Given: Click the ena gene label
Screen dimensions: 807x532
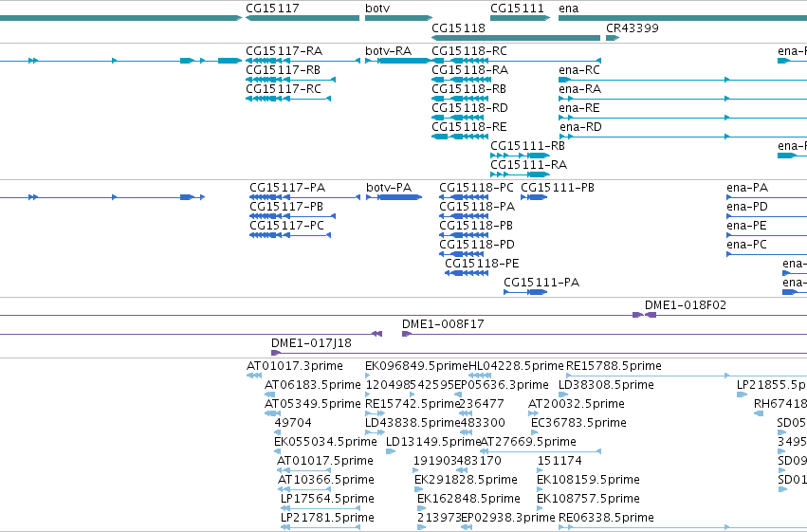Looking at the screenshot, I should (x=569, y=9).
